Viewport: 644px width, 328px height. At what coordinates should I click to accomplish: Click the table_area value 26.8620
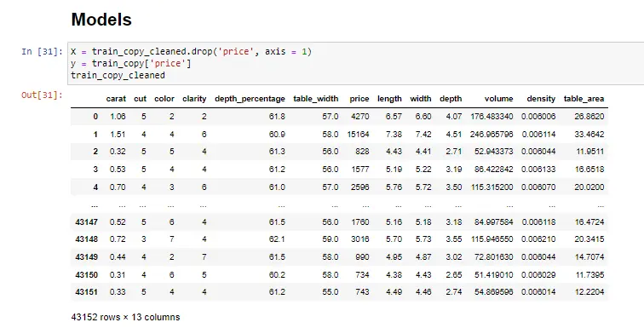pos(589,116)
